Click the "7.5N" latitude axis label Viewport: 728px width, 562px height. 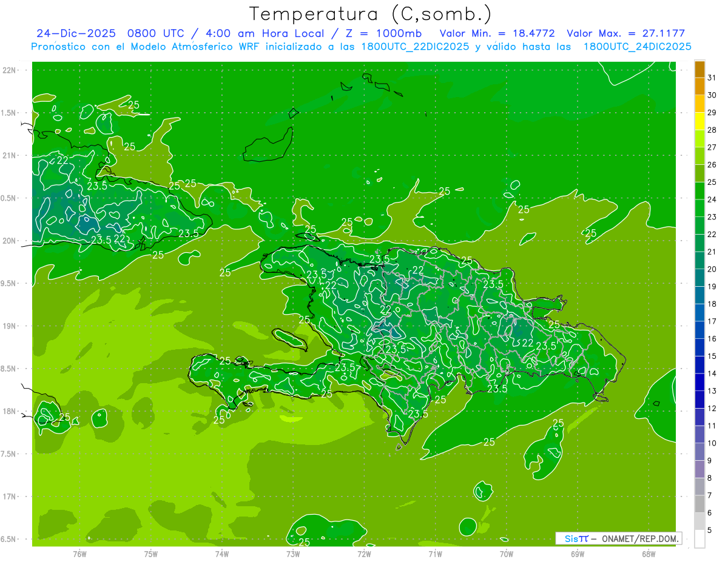[x=10, y=453]
